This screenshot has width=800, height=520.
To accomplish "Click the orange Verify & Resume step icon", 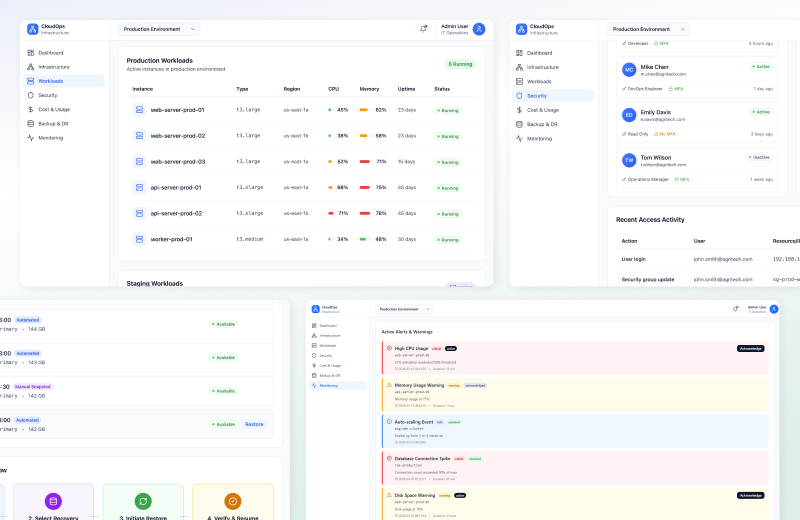I will pyautogui.click(x=232, y=501).
